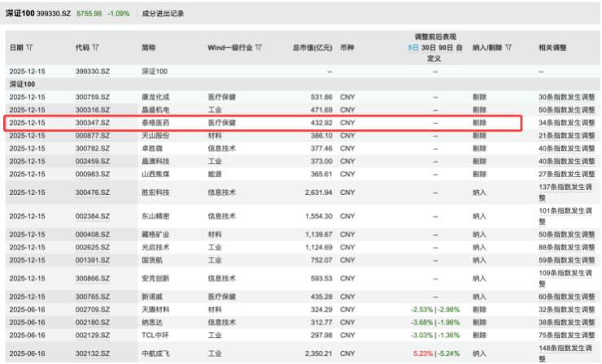Open stock code 300347.SZ

point(93,123)
